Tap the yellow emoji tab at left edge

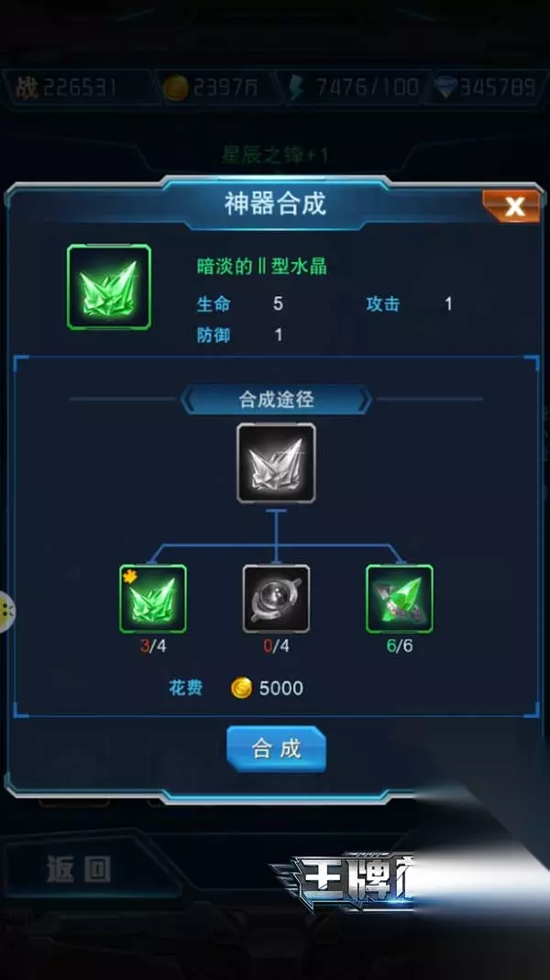[6, 610]
